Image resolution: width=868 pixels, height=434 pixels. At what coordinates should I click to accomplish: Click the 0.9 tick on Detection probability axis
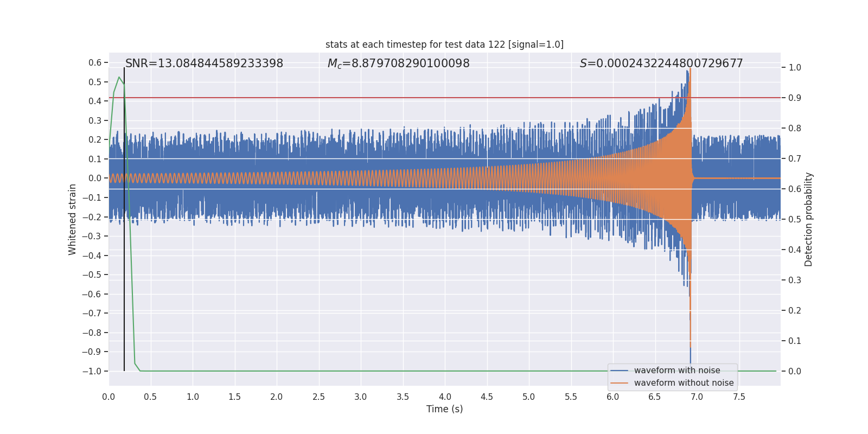click(x=795, y=98)
